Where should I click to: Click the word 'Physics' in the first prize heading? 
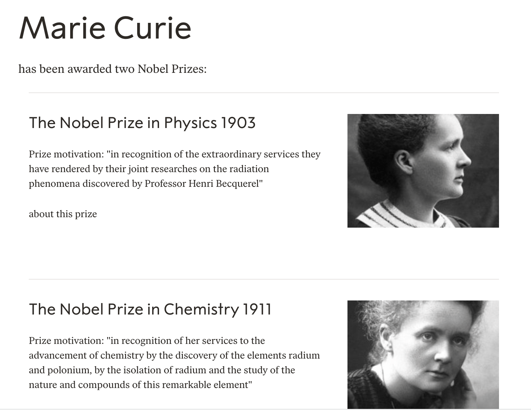point(190,123)
